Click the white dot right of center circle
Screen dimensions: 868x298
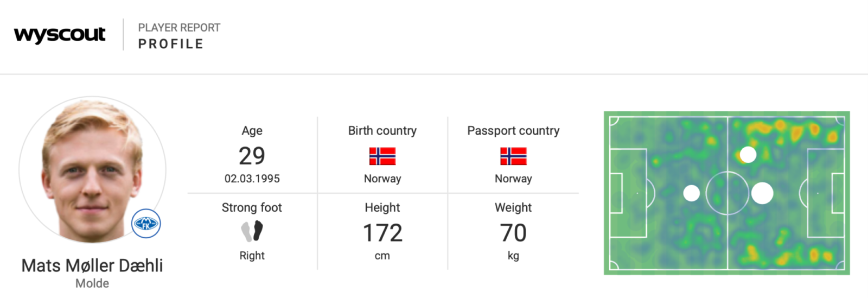(762, 193)
